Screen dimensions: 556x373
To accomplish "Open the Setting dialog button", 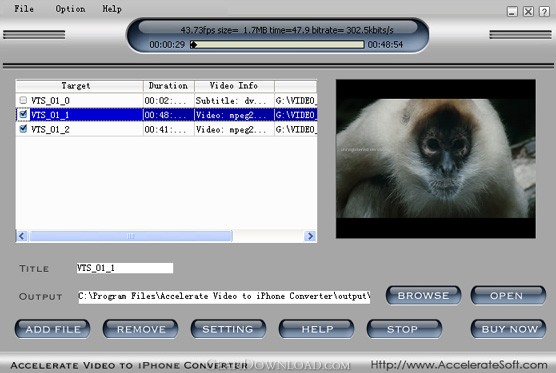I will click(228, 329).
